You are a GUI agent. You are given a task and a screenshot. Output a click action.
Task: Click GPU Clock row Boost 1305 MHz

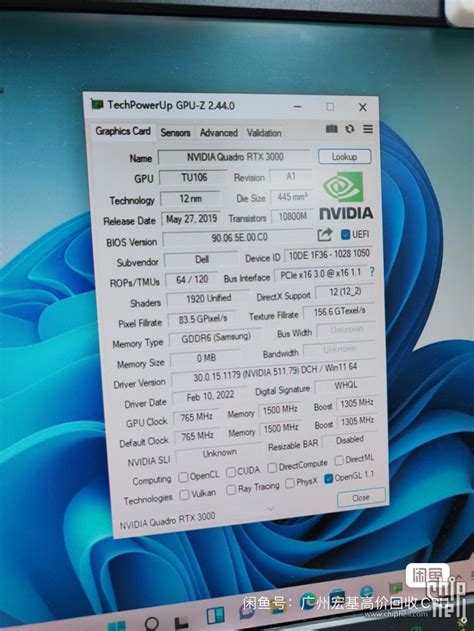pyautogui.click(x=357, y=403)
